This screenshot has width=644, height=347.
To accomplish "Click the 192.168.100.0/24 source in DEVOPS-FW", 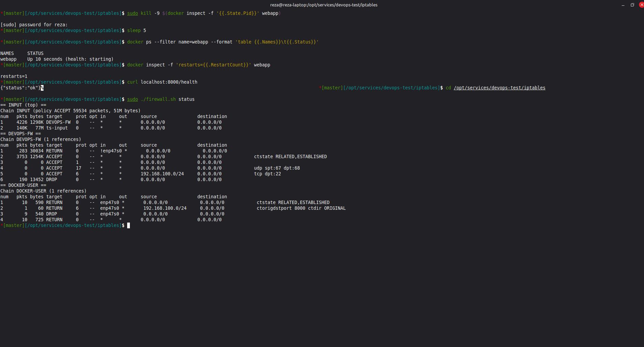I will [162, 174].
